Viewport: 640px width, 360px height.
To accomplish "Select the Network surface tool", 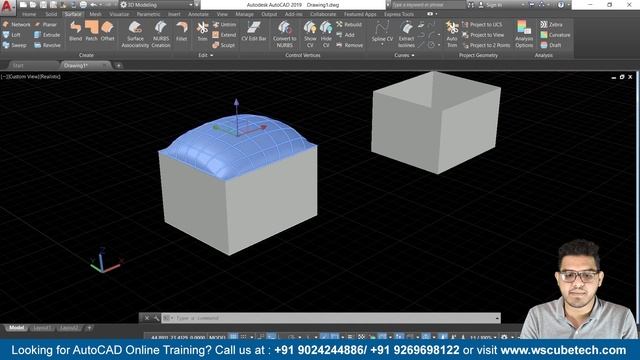I will [16, 24].
